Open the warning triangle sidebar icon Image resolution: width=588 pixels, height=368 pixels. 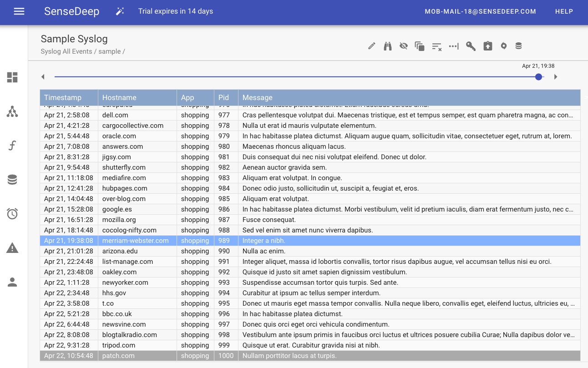click(12, 248)
